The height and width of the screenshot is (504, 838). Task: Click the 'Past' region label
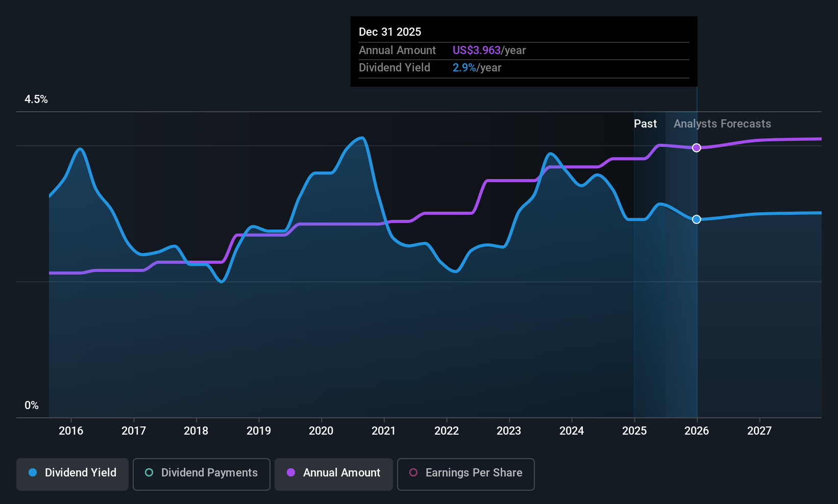[x=645, y=124]
